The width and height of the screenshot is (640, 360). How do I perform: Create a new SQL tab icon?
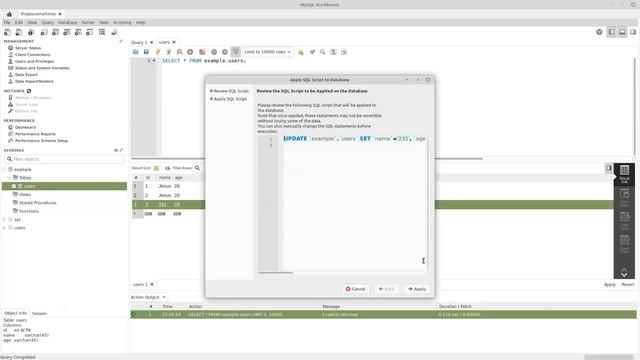[x=7, y=32]
